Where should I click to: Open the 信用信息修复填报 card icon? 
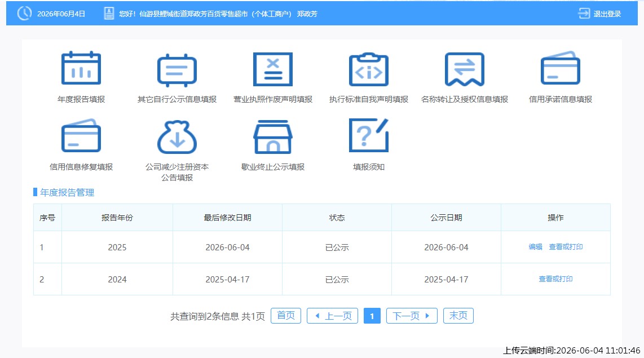click(x=81, y=136)
